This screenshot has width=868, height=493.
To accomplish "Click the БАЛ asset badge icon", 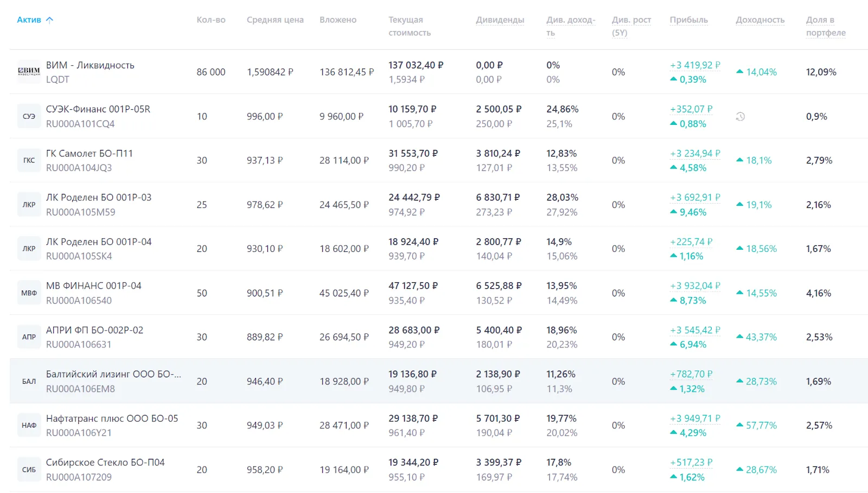I will coord(29,381).
